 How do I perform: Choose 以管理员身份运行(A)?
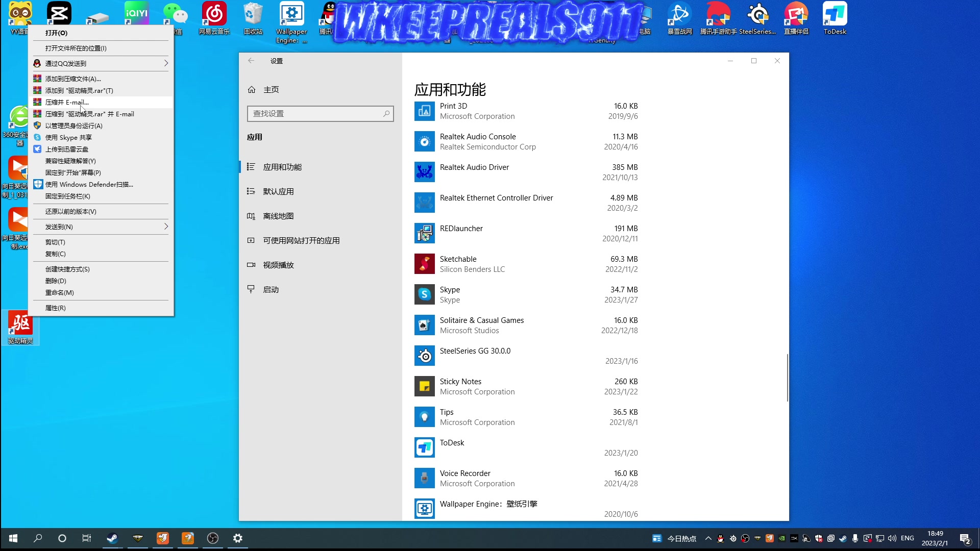coord(101,126)
